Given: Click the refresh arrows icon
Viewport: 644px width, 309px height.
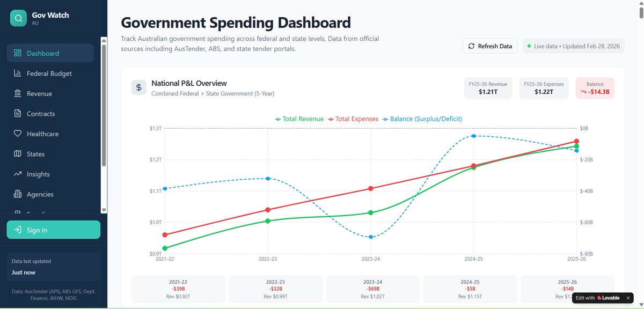Looking at the screenshot, I should point(472,46).
